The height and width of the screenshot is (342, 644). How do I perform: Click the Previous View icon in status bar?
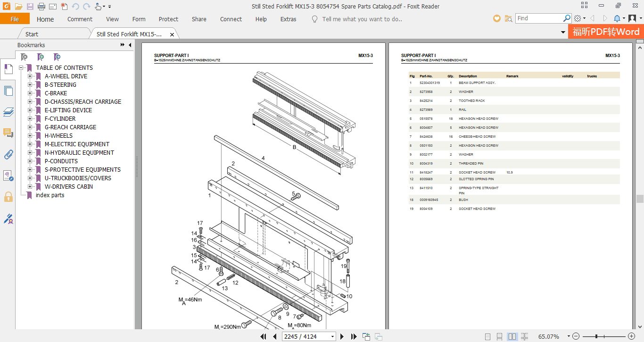click(366, 336)
